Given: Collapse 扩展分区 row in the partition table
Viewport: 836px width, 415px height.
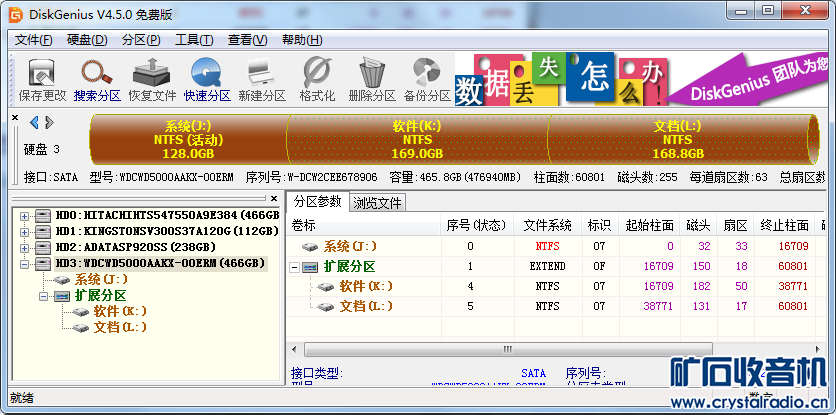Looking at the screenshot, I should tap(294, 267).
